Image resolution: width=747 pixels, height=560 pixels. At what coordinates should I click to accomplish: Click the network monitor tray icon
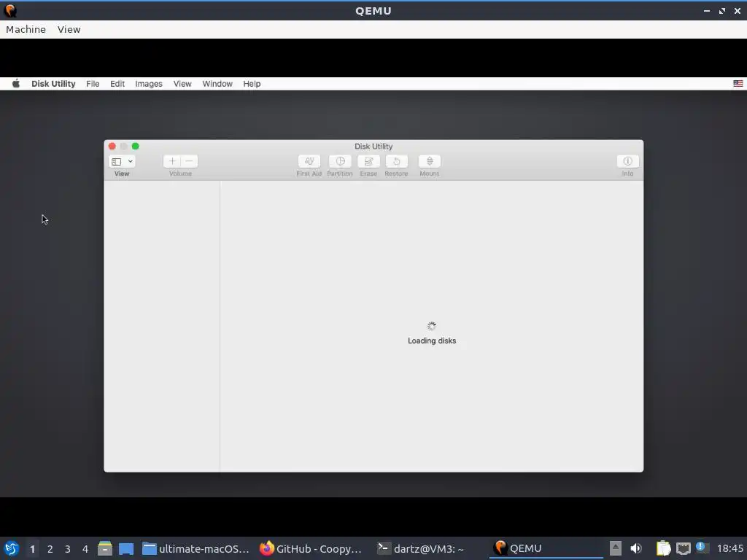click(683, 548)
